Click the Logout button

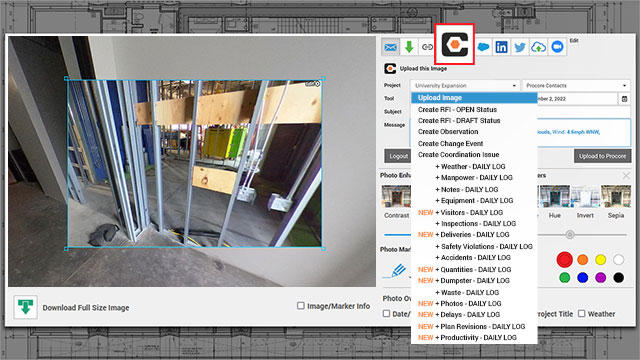point(398,156)
